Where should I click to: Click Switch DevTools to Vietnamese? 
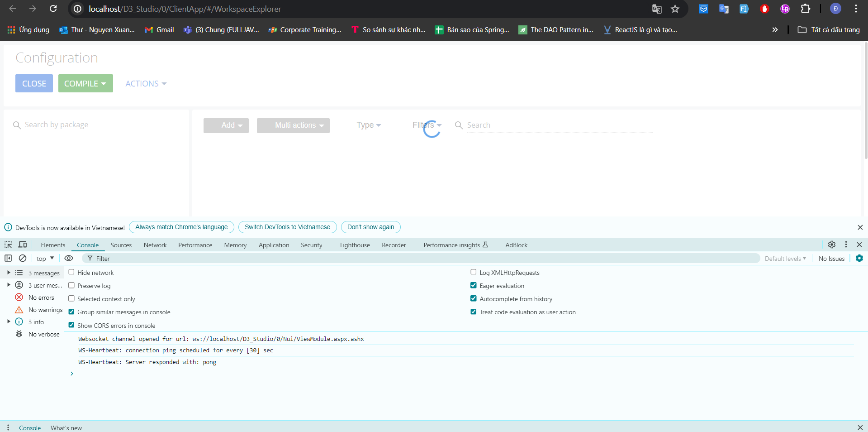287,227
